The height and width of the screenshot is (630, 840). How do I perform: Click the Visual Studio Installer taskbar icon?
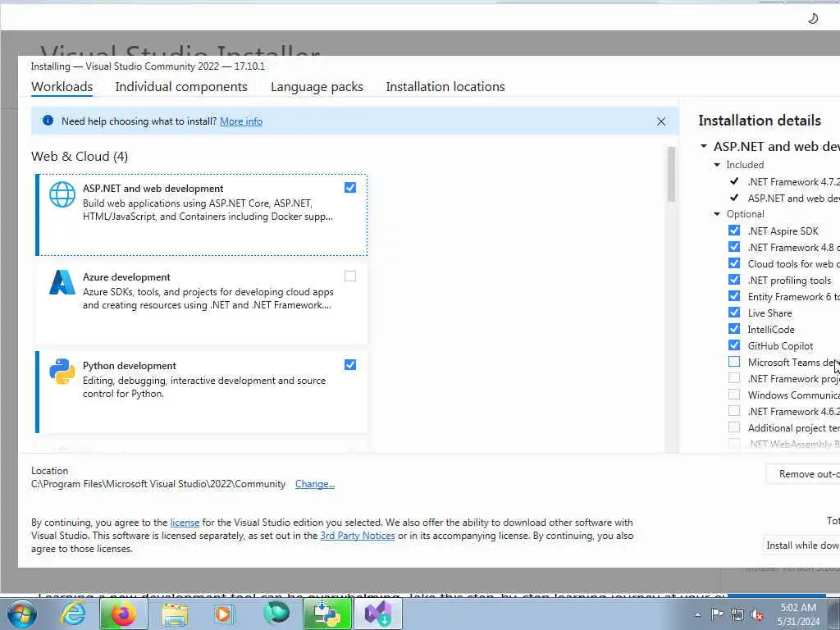pos(378,614)
